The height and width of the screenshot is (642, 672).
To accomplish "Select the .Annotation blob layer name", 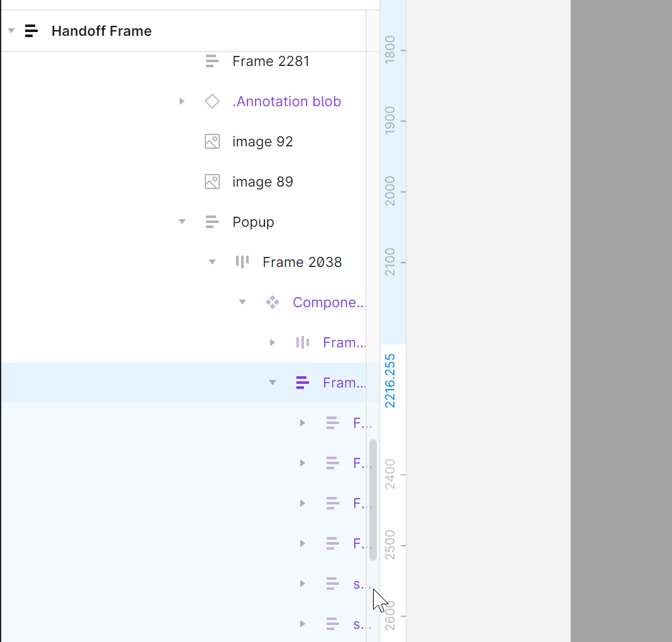I will (286, 102).
